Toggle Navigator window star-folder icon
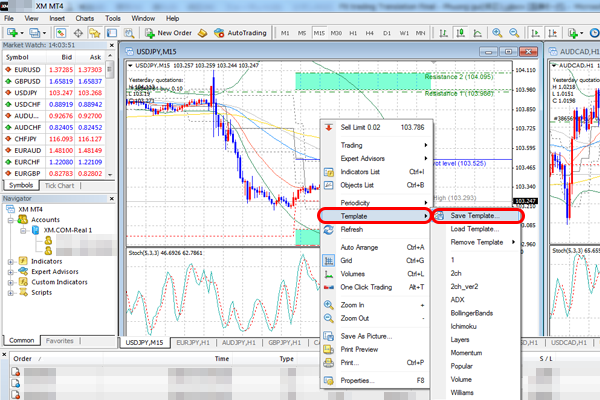The height and width of the screenshot is (400, 600). pos(95,33)
